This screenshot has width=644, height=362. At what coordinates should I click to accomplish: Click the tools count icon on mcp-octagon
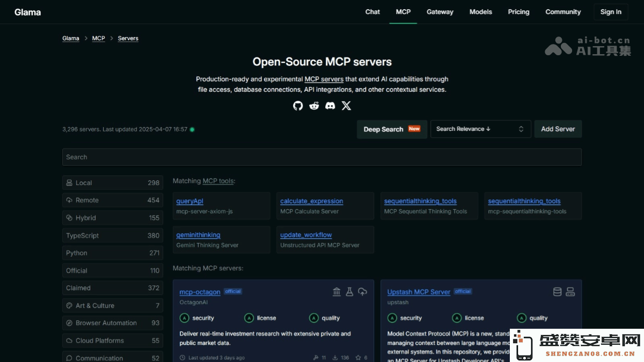pos(316,358)
